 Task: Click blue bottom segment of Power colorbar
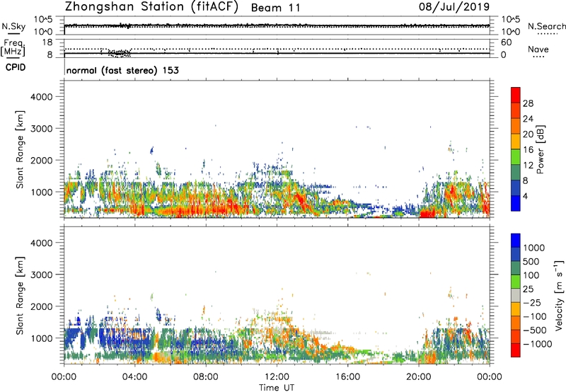pyautogui.click(x=516, y=203)
